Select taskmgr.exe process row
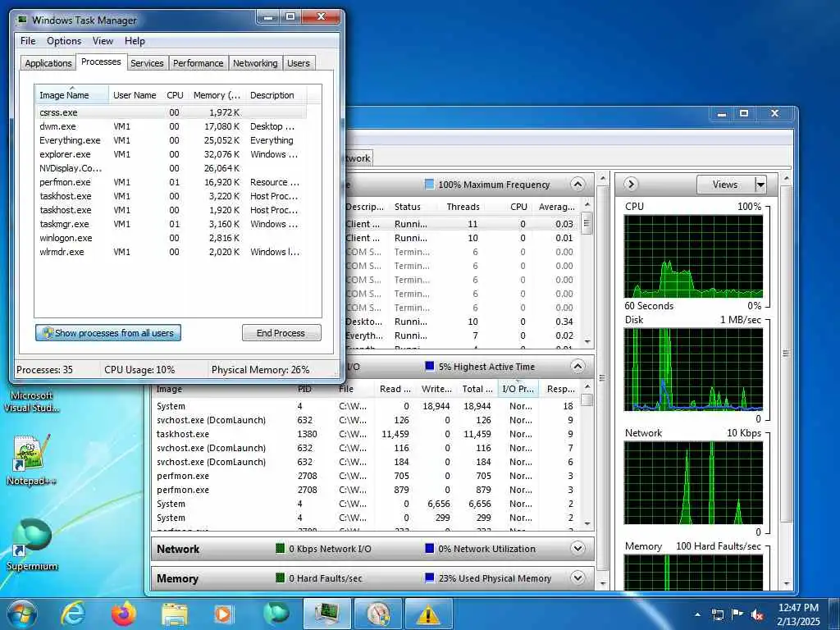Image resolution: width=840 pixels, height=630 pixels. point(171,224)
